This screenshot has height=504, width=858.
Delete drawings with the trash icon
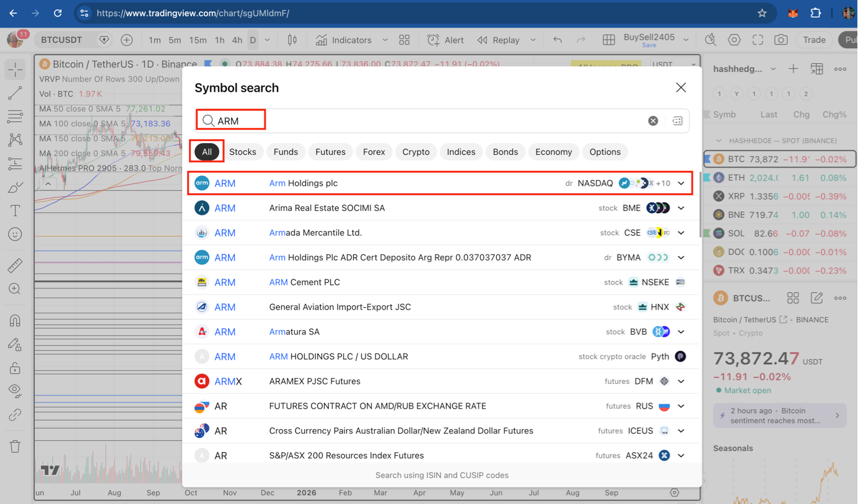point(15,446)
